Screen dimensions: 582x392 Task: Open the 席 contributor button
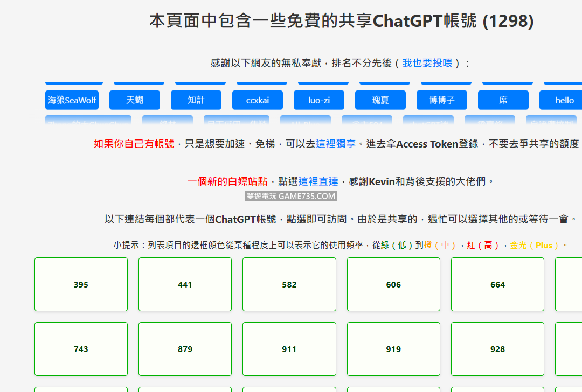coord(503,100)
